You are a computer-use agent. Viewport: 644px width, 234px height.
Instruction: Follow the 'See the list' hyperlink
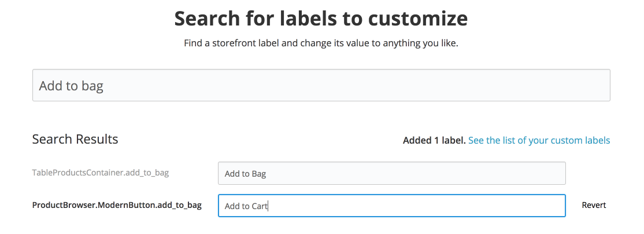[539, 140]
